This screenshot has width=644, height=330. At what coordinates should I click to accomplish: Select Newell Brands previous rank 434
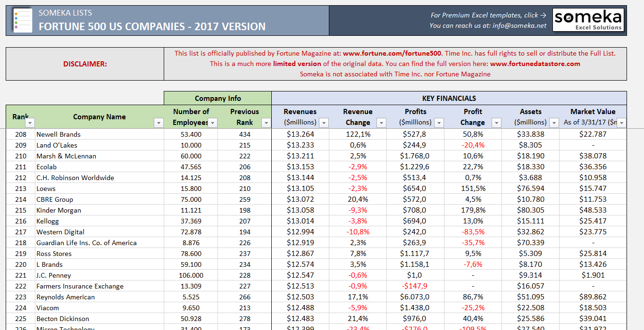pos(245,134)
